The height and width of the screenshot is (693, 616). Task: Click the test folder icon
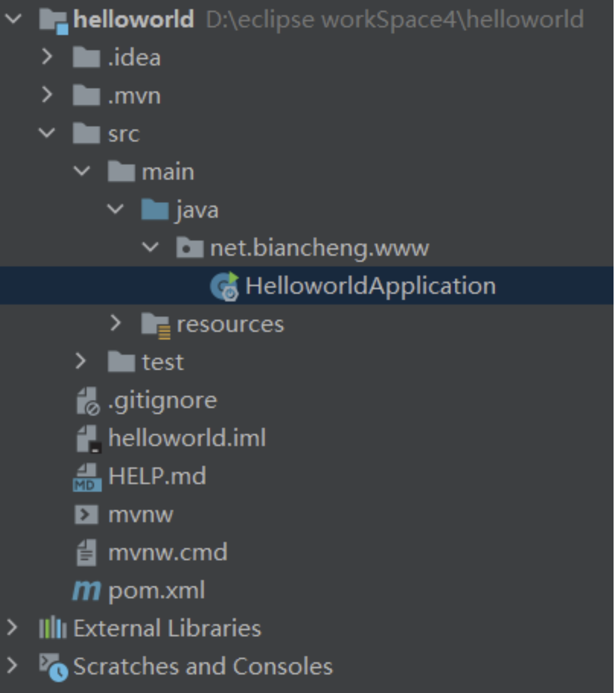121,362
